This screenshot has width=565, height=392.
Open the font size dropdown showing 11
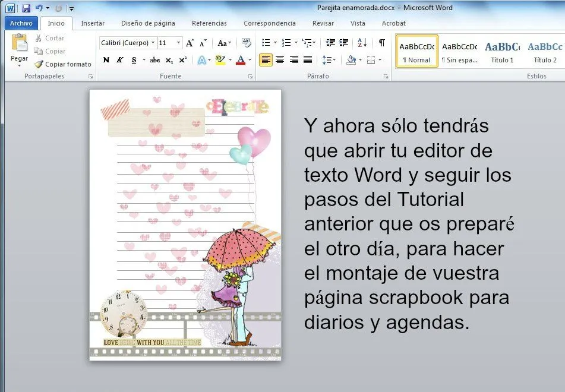[178, 43]
